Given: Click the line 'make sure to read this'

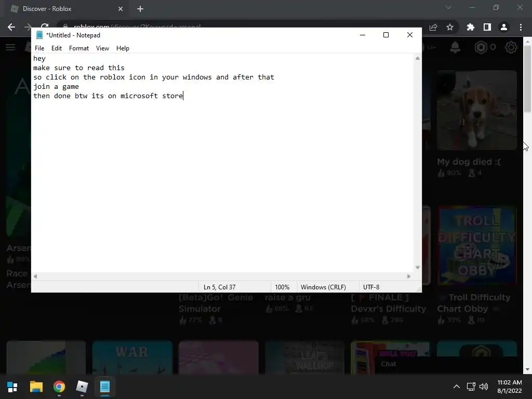Looking at the screenshot, I should [x=79, y=68].
